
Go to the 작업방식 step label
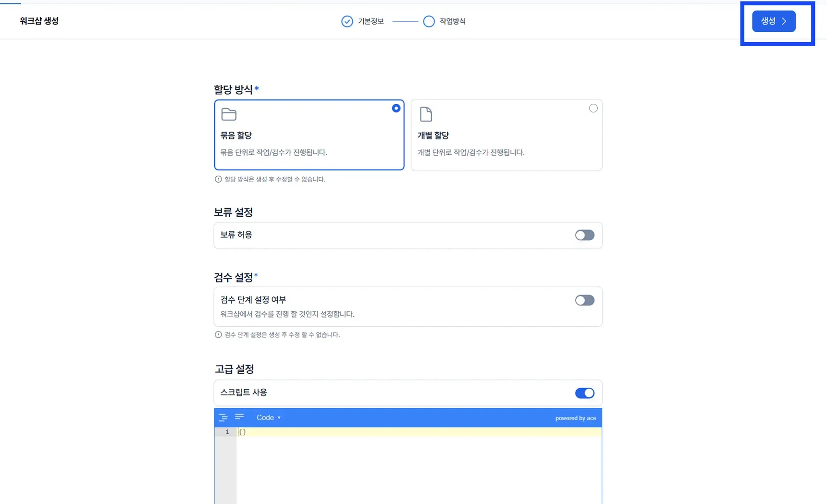(453, 22)
